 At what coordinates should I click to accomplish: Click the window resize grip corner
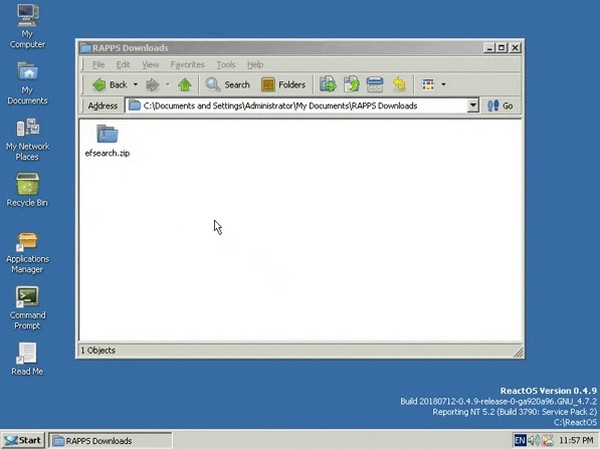(x=518, y=352)
